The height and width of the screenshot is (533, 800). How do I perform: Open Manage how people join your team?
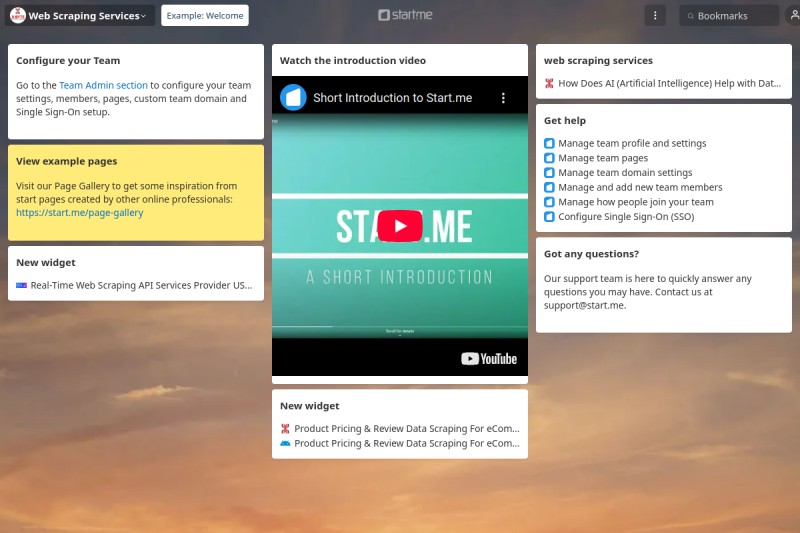[x=636, y=202]
